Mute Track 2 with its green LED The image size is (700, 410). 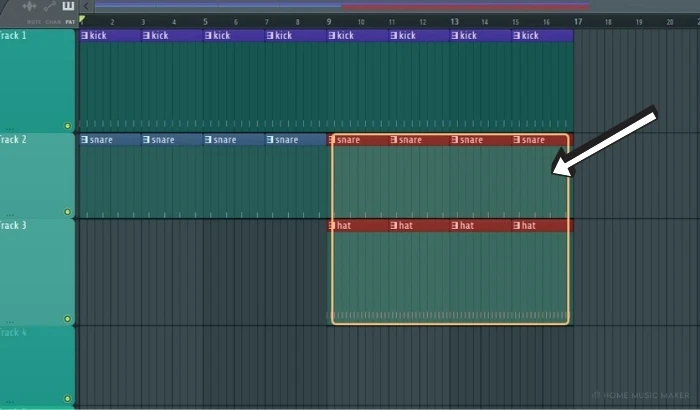click(x=67, y=212)
